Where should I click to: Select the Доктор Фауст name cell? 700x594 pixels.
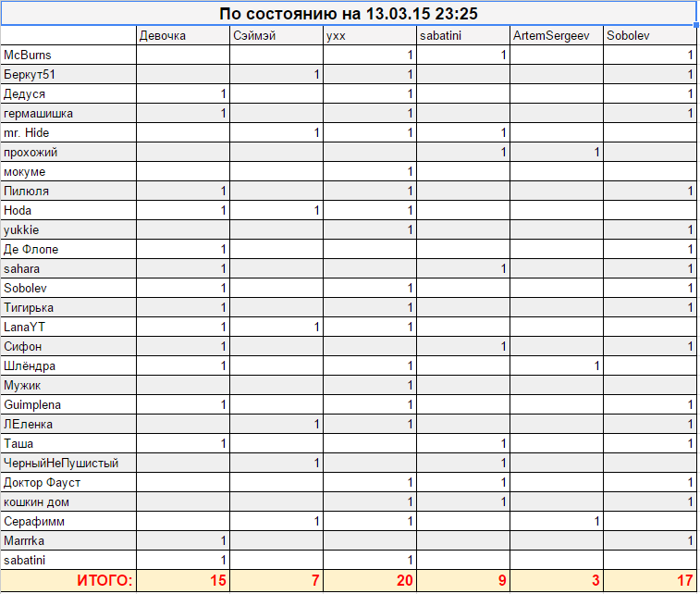click(68, 482)
